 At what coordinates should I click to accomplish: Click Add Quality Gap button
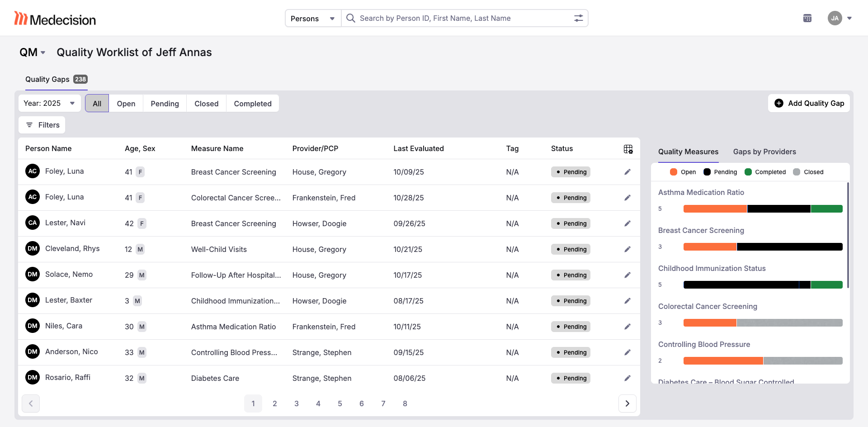[x=809, y=103]
